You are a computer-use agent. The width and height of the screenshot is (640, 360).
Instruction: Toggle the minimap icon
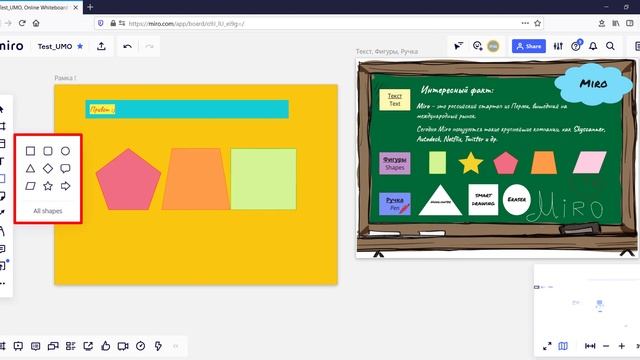(x=563, y=346)
